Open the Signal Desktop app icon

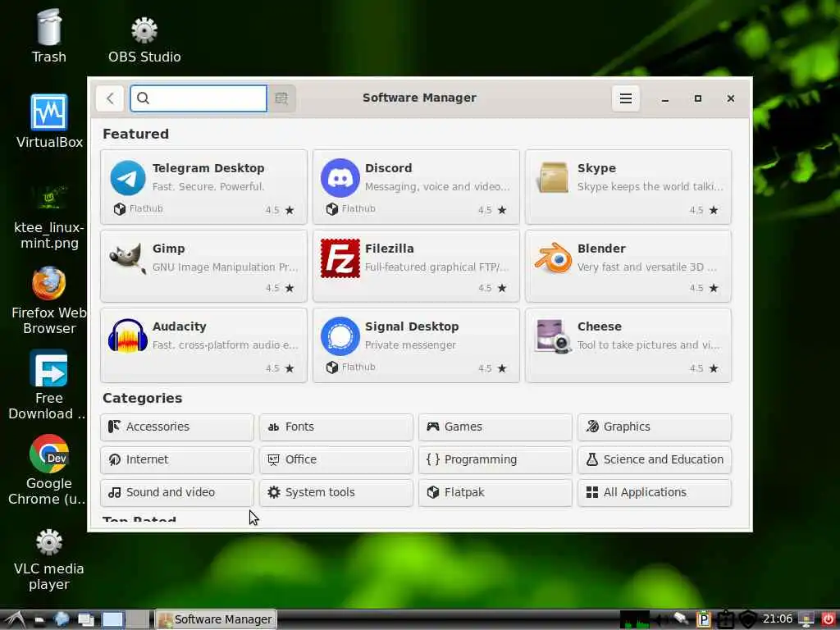(x=340, y=336)
